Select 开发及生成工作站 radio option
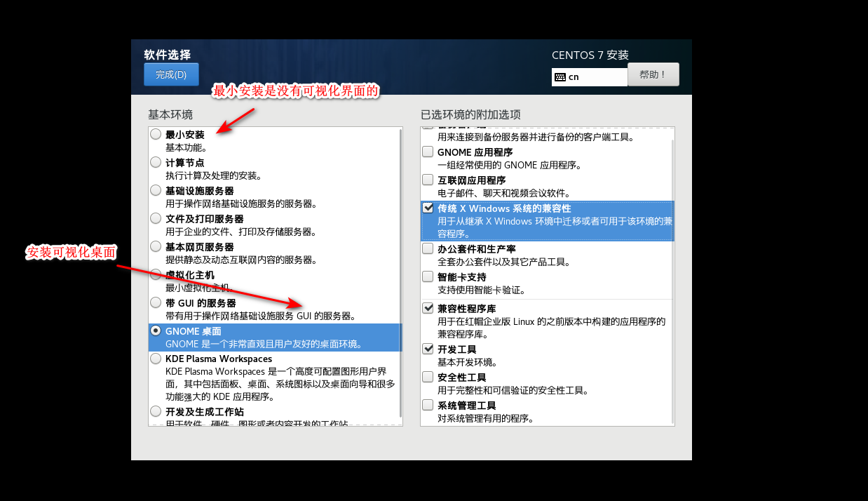This screenshot has width=868, height=501. (156, 411)
